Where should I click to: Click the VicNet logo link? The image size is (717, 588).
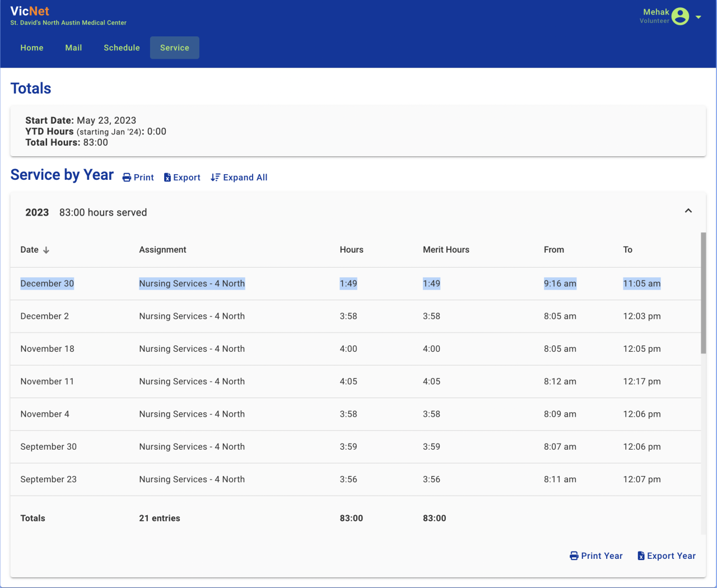30,11
